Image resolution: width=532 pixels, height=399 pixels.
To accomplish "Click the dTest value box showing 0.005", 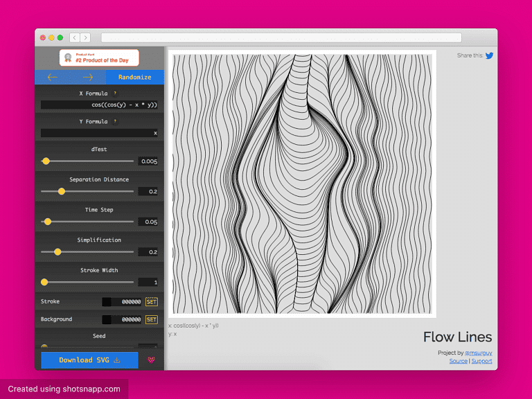I will pyautogui.click(x=148, y=161).
